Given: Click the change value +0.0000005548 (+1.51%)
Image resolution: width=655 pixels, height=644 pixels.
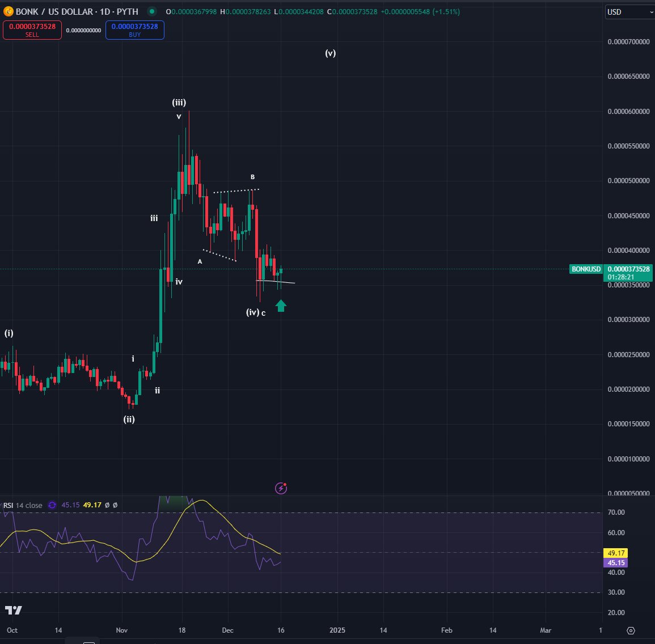Looking at the screenshot, I should pyautogui.click(x=420, y=12).
